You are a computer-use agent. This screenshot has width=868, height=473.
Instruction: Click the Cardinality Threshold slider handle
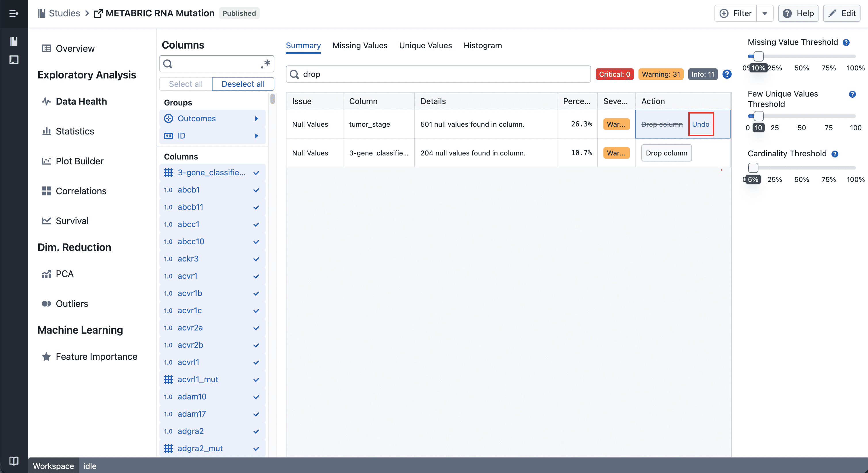click(753, 168)
